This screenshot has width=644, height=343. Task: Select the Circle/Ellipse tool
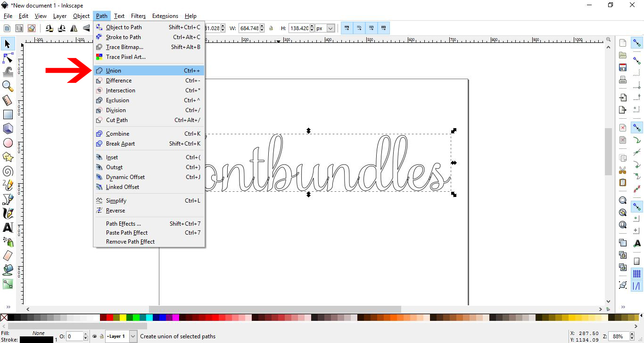pyautogui.click(x=8, y=142)
